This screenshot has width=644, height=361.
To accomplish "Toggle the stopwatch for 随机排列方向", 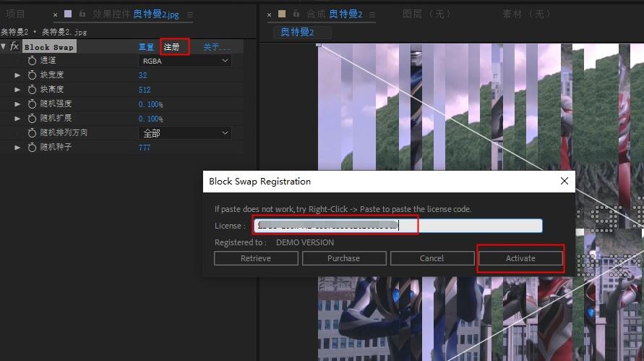I will tap(32, 133).
